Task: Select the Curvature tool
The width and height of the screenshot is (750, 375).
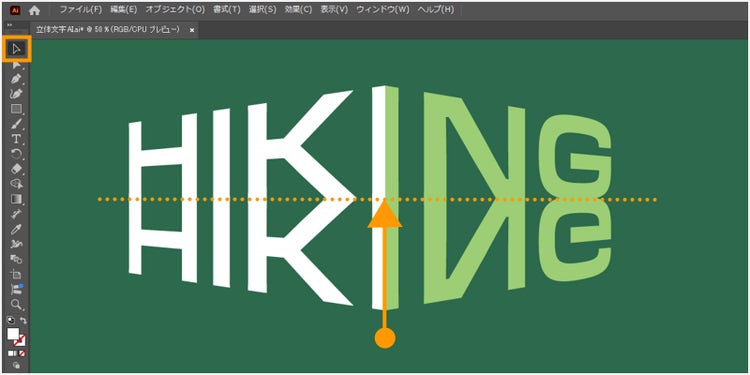Action: point(17,94)
